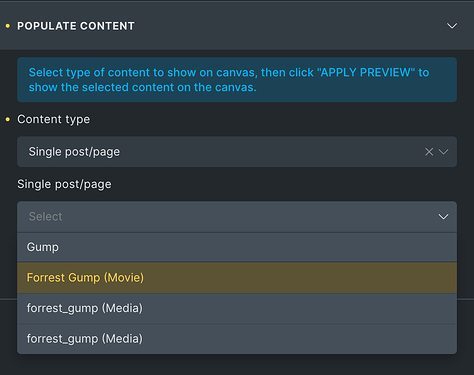Clear the Content type selection with X
474x375 pixels.
coord(429,152)
